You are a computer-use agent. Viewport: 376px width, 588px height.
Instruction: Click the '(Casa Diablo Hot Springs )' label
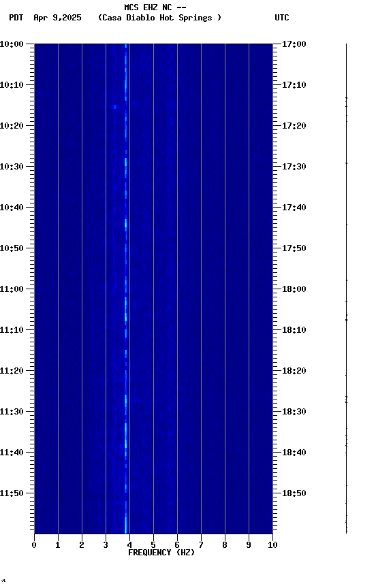coord(160,18)
